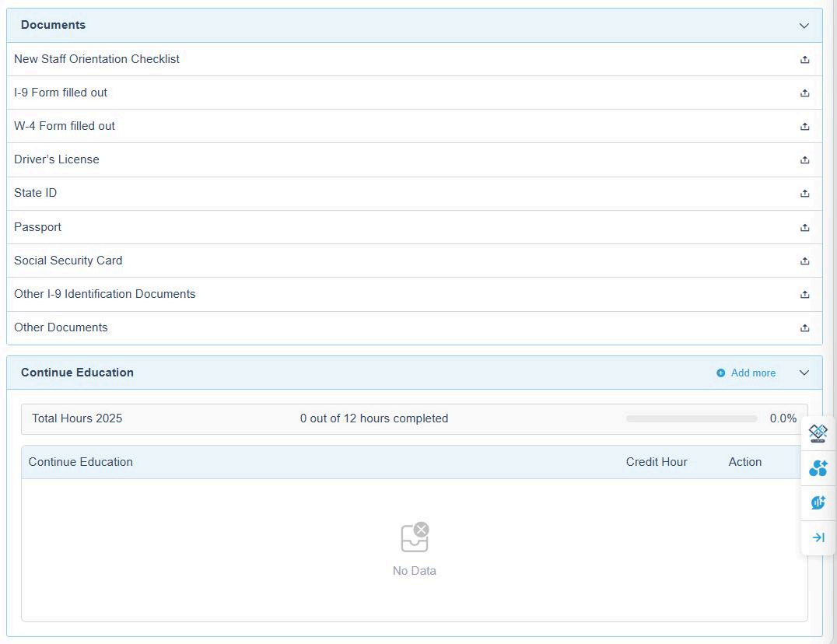
Task: Click the Credit Hour column header
Action: (x=656, y=462)
